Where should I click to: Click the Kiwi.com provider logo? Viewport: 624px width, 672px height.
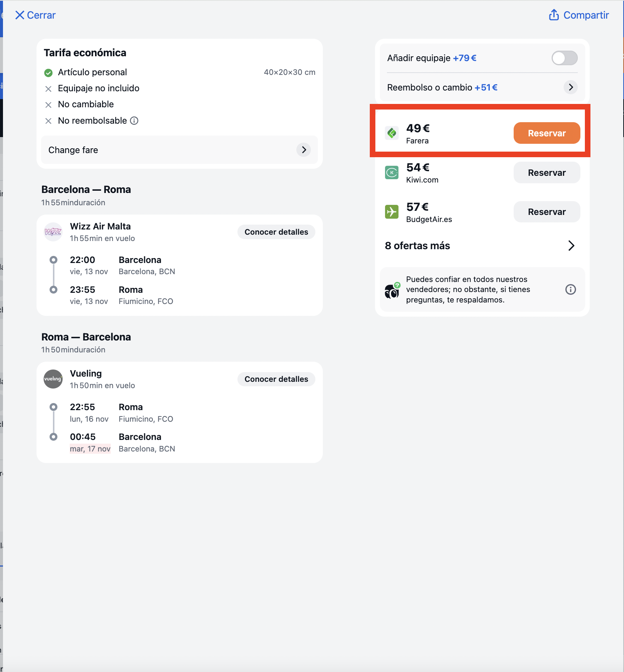[x=392, y=172]
